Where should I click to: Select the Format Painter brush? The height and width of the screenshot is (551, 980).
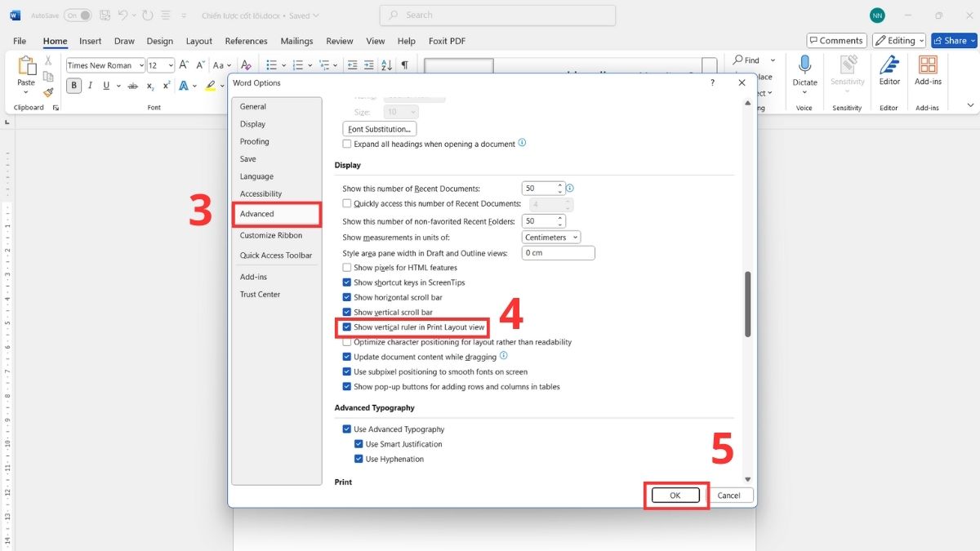[48, 92]
